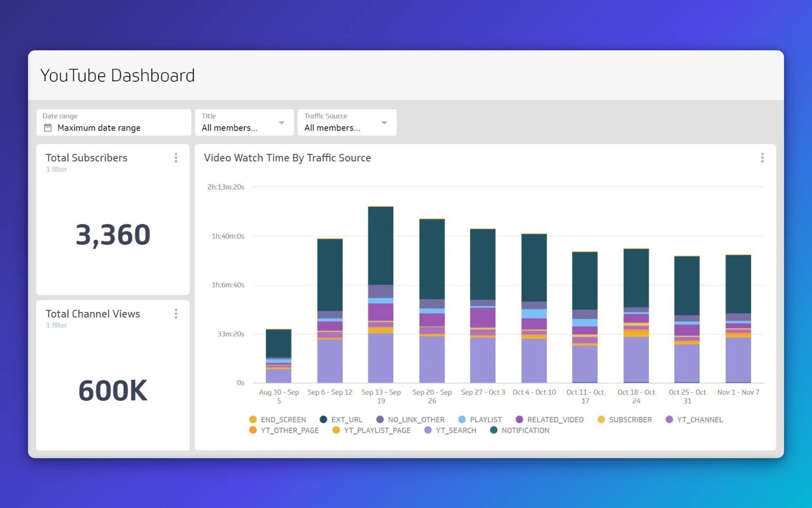Viewport: 812px width, 508px height.
Task: Select the Sep 20 - Sep 26 bar
Action: [432, 301]
